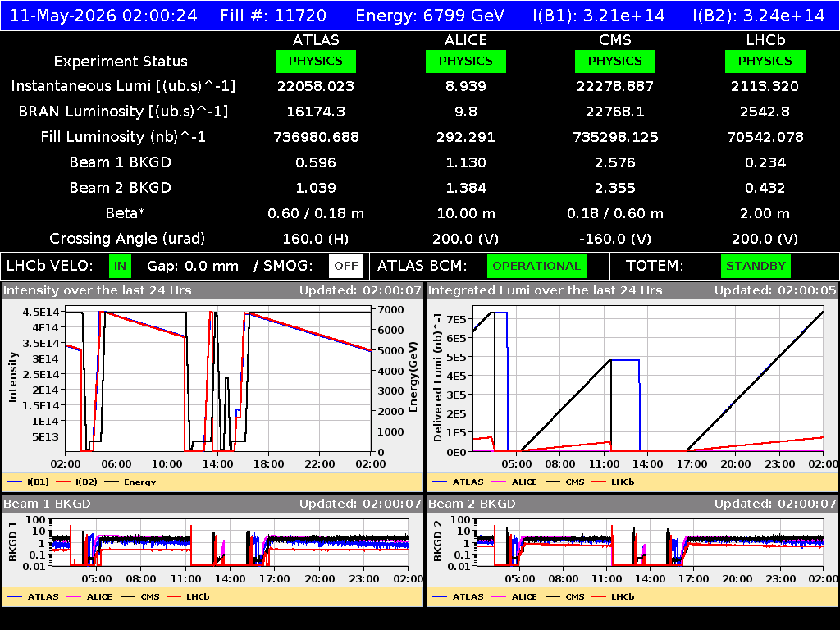The width and height of the screenshot is (840, 630).
Task: Click the Energy: 6799 GeV readout
Action: click(430, 15)
